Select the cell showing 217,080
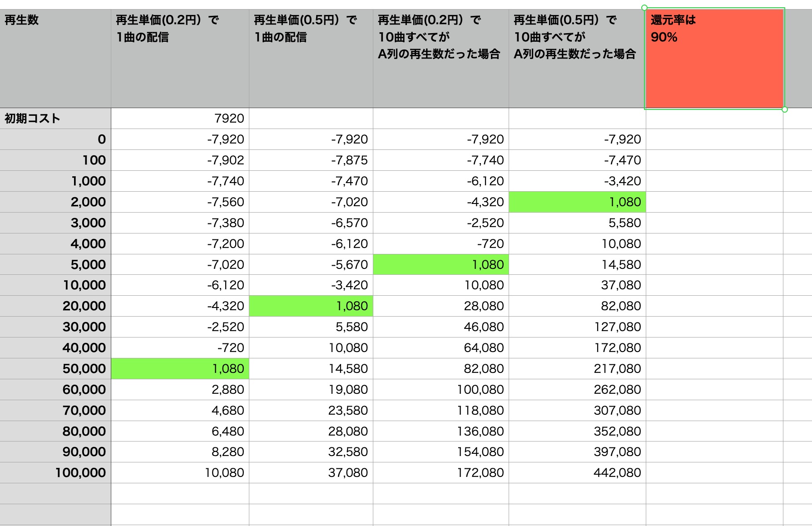Viewport: 812px width, 526px height. click(577, 369)
